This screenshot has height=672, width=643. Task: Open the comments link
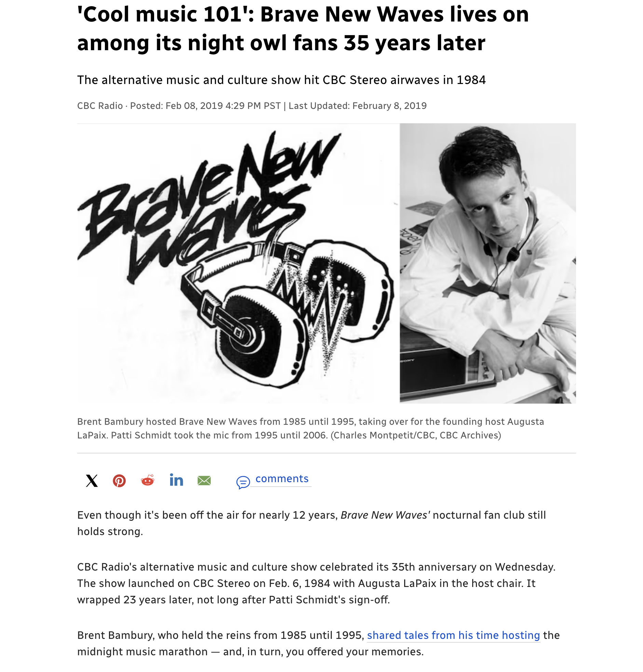(282, 478)
